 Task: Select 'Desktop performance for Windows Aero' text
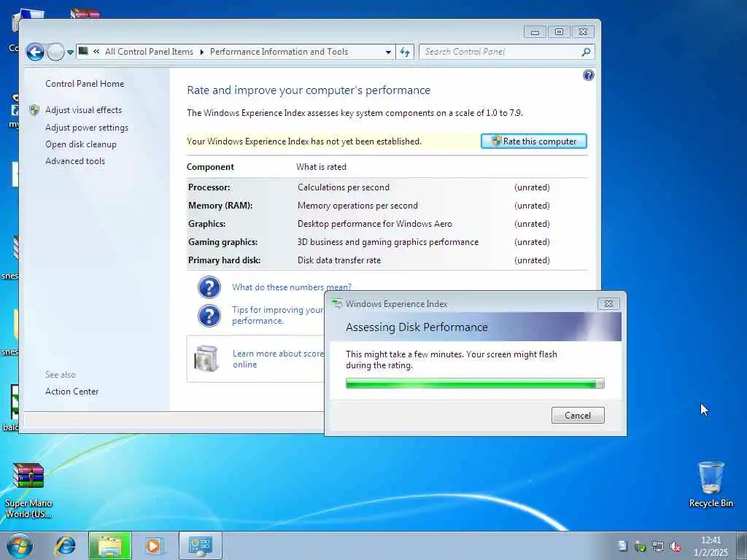click(x=375, y=224)
